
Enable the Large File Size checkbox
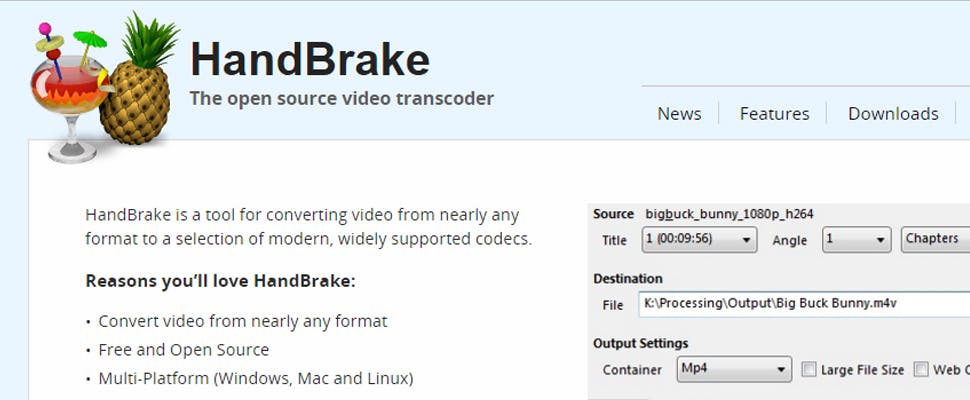coord(809,370)
